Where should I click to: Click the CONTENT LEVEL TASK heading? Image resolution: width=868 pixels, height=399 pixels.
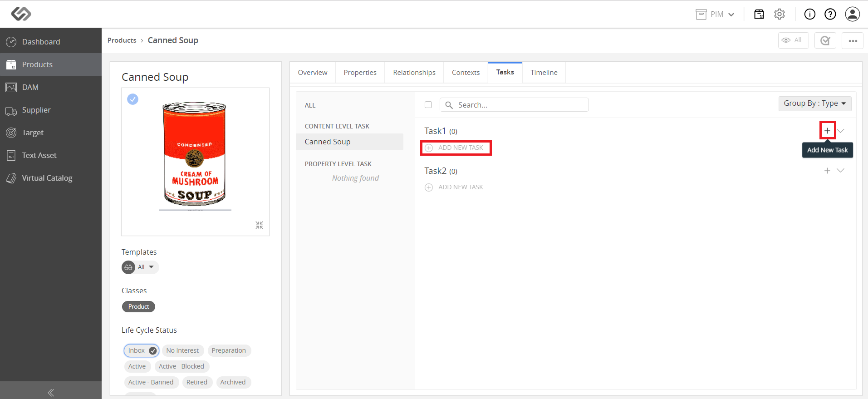[337, 126]
